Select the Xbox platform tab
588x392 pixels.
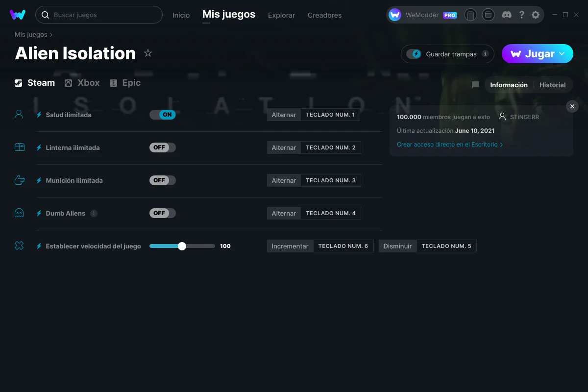(82, 83)
